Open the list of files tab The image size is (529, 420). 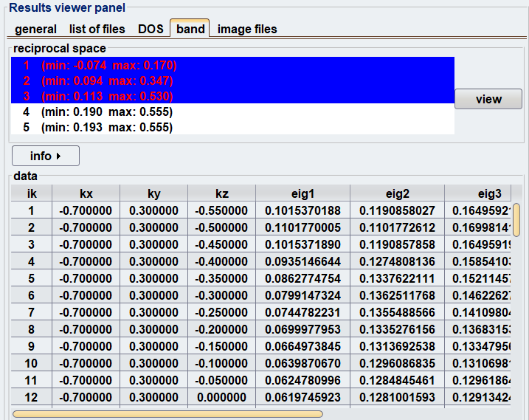point(97,29)
